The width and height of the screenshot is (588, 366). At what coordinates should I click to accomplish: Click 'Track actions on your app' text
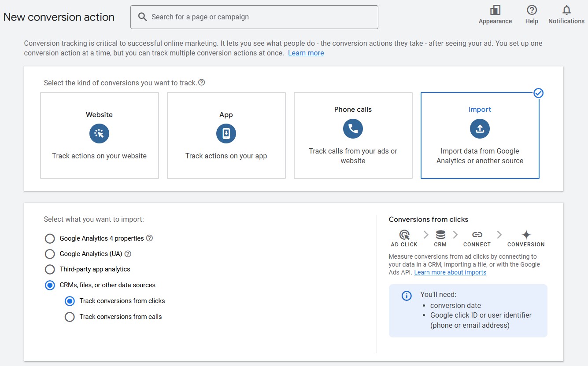[226, 156]
